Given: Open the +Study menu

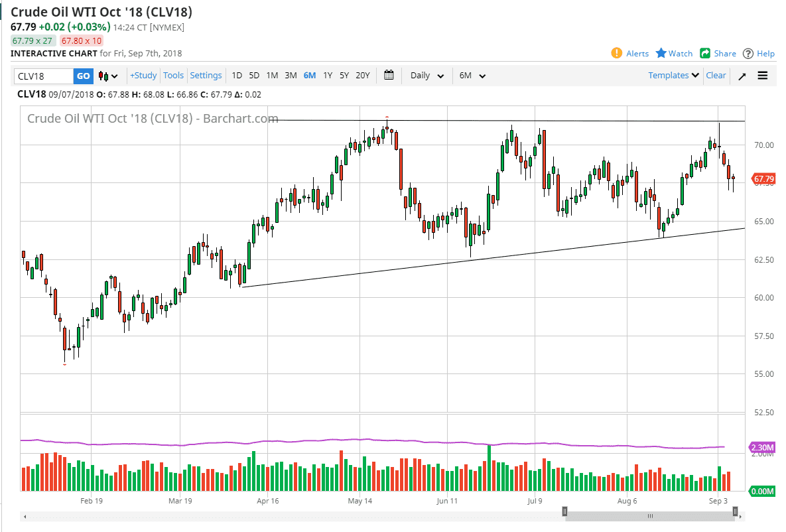Looking at the screenshot, I should tap(143, 75).
